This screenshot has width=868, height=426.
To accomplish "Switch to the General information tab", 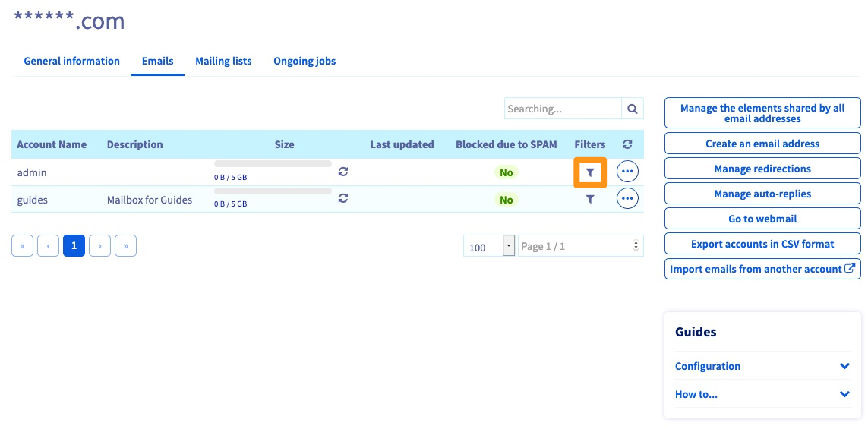I will [71, 61].
